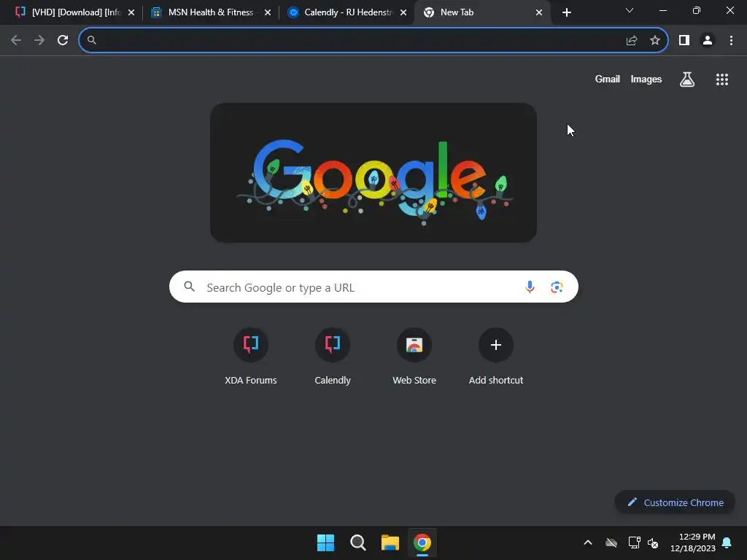Close the [VHD] [Download] tab
The image size is (747, 560).
[131, 12]
